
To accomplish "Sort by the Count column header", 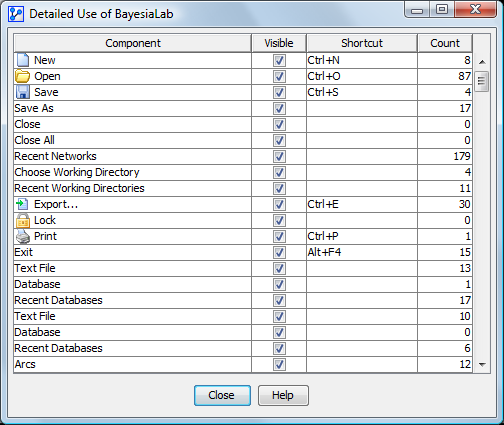I will click(x=445, y=43).
